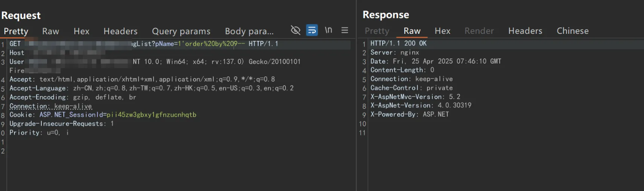Screen dimensions: 644x191
Task: Click the HTTP/1.1 200 OK status line
Action: (399, 43)
